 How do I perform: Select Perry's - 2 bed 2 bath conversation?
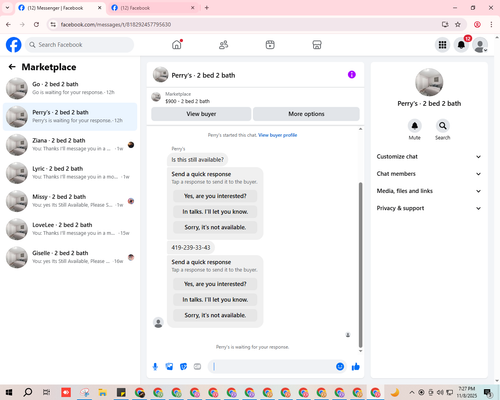[70, 117]
